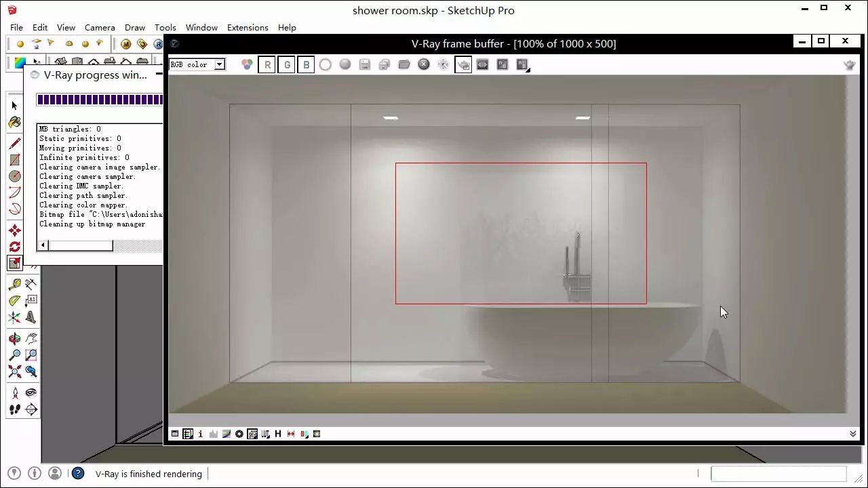The height and width of the screenshot is (488, 868).
Task: Click the geo-location status icon
Action: tap(14, 474)
